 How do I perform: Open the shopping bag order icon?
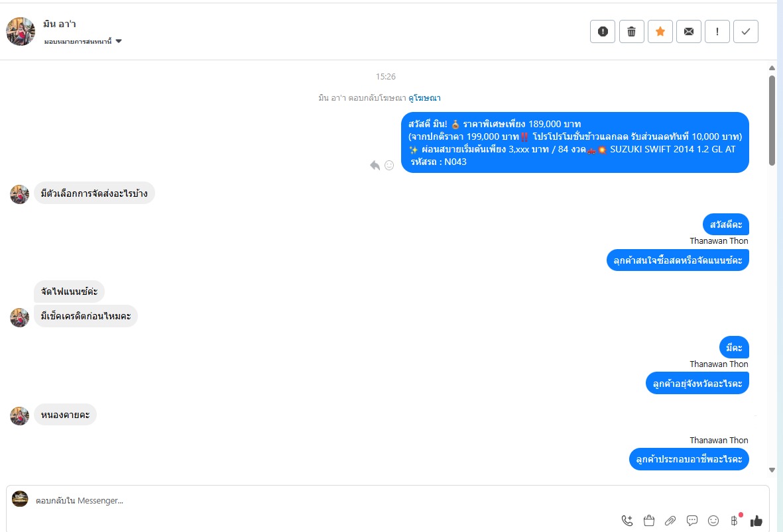[649, 521]
